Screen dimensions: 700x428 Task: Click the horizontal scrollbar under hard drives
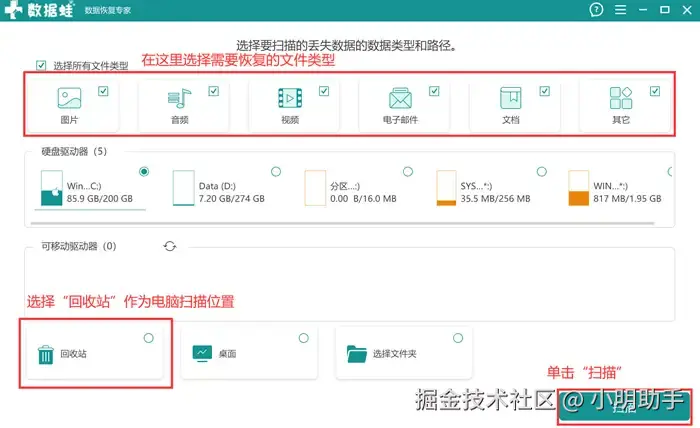342,223
